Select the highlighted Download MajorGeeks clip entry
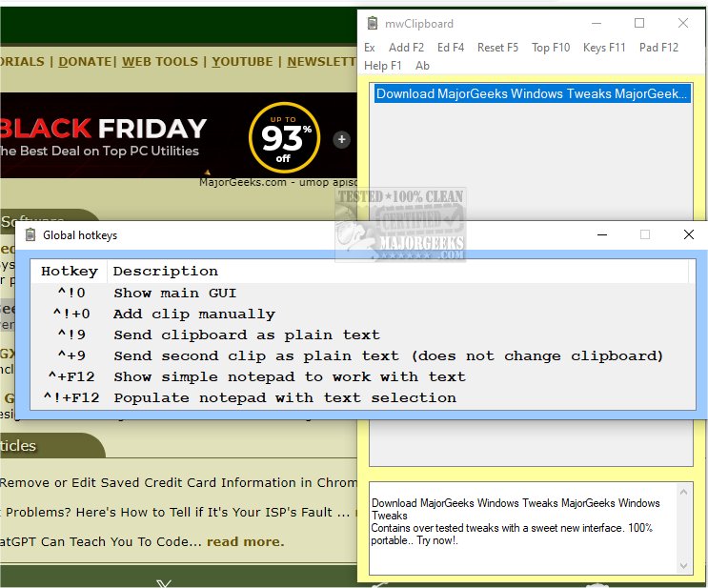Viewport: 708px width, 588px height. tap(531, 93)
